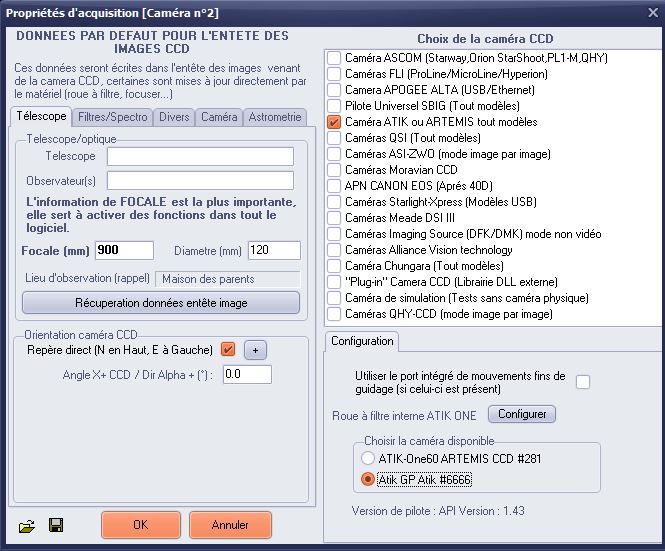665x551 pixels.
Task: Click the open folder icon
Action: pos(25,525)
